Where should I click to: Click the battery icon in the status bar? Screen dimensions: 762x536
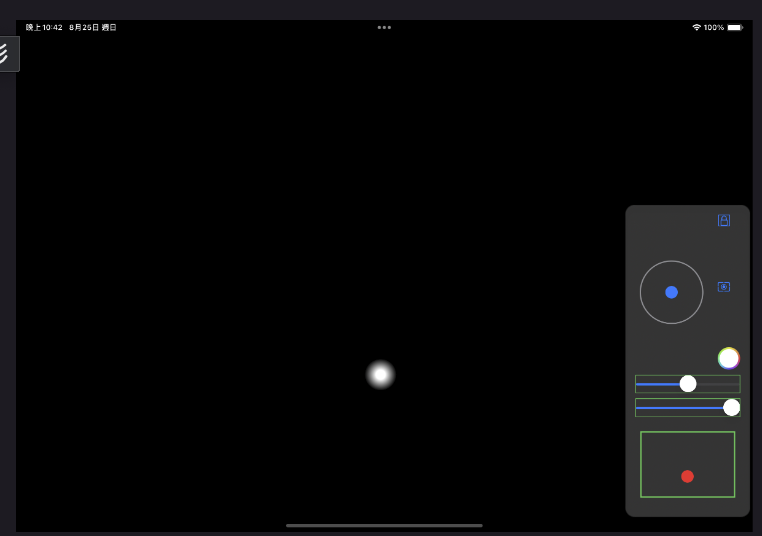pyautogui.click(x=735, y=27)
